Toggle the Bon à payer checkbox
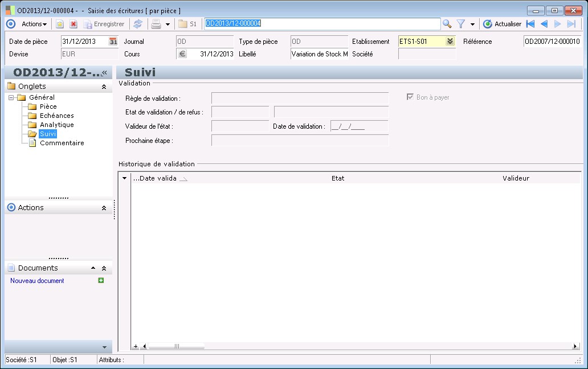This screenshot has height=369, width=588. coord(410,97)
